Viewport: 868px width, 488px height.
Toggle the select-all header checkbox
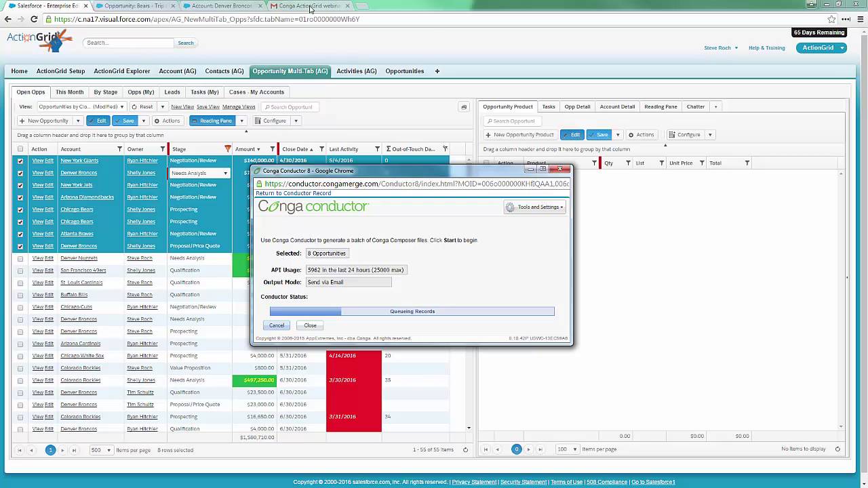[x=20, y=149]
